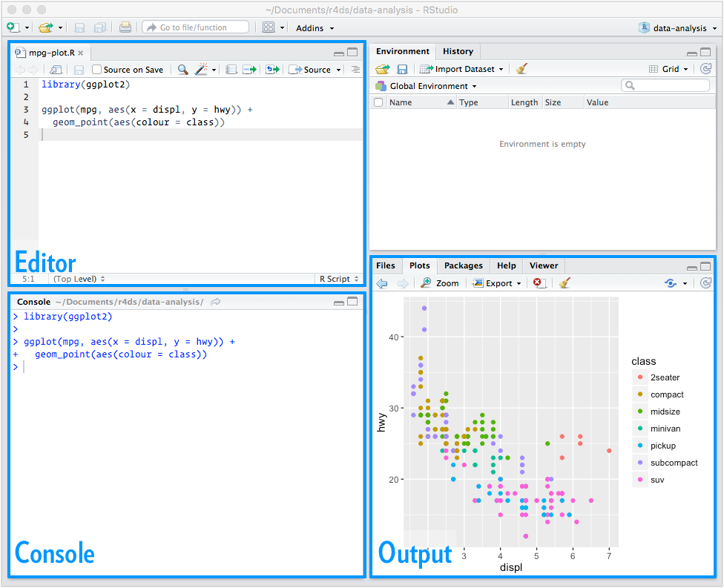
Task: Open the Global Environment selector
Action: tap(426, 86)
